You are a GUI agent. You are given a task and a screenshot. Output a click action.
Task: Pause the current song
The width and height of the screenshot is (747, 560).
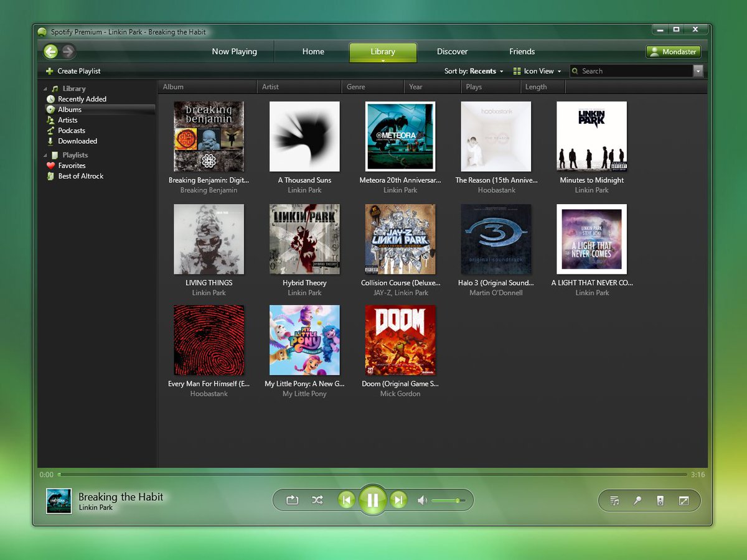click(x=372, y=500)
